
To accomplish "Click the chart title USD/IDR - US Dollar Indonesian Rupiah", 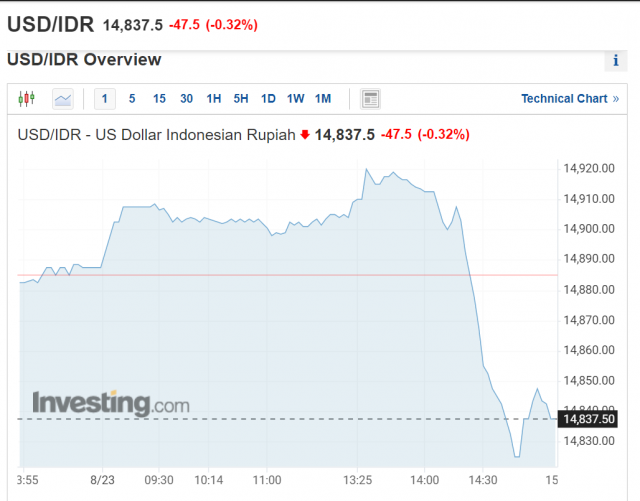I will (x=157, y=135).
